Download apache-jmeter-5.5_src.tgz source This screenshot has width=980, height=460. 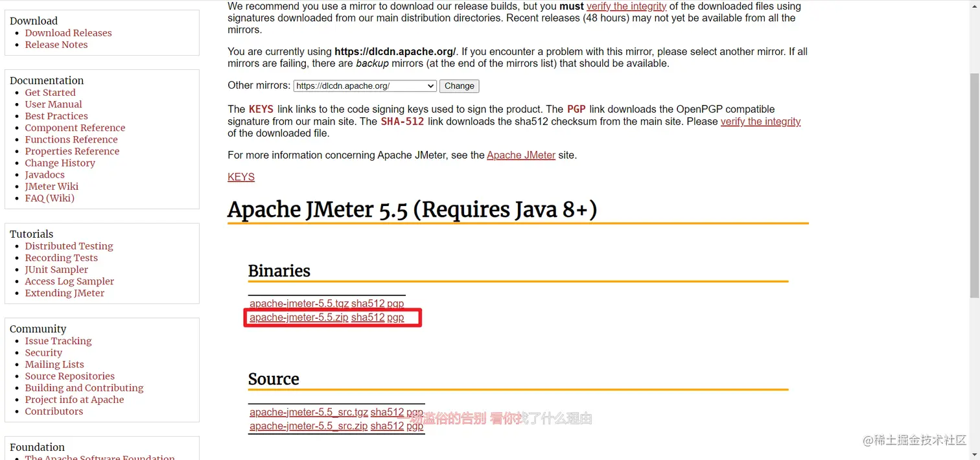309,412
